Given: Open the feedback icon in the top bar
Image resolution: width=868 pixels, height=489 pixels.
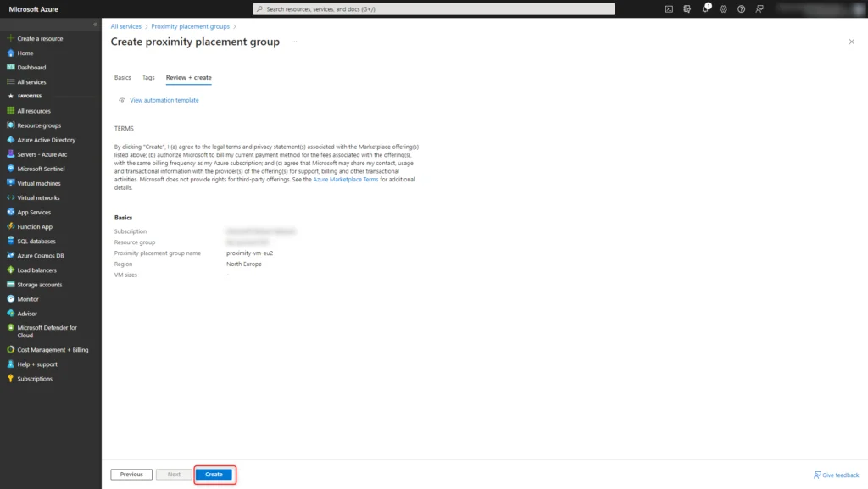Looking at the screenshot, I should tap(759, 8).
